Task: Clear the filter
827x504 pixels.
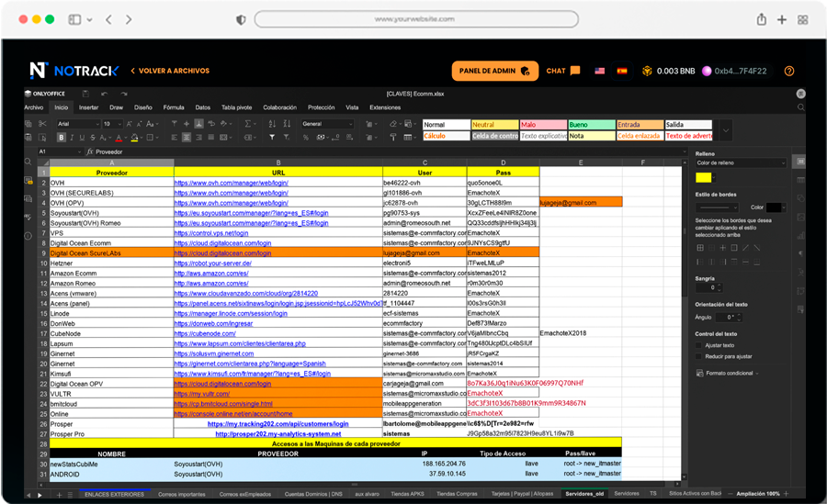Action: pos(287,137)
